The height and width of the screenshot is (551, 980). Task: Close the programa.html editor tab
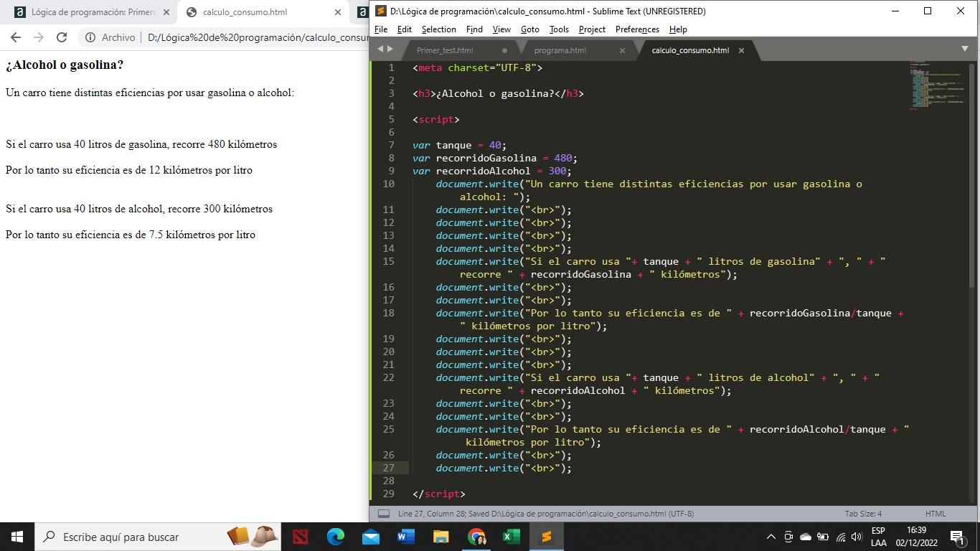coord(622,50)
